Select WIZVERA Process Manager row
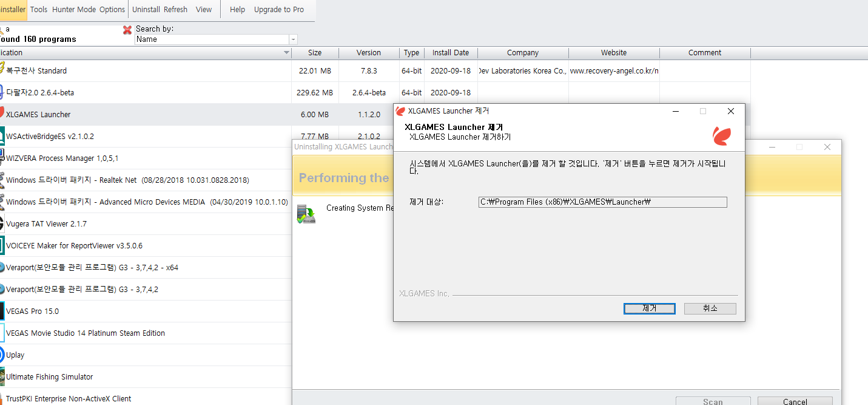Viewport: 868px width, 405px height. (146, 158)
